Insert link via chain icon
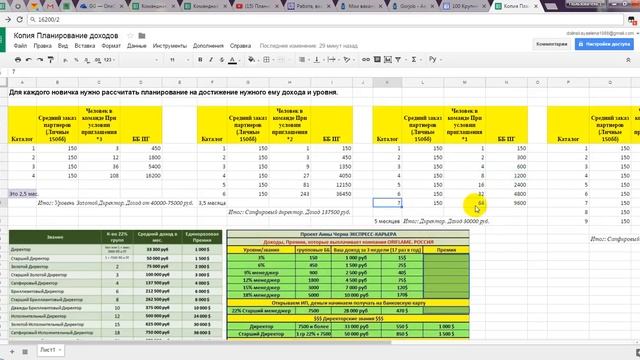This screenshot has width=640, height=360. pos(366,60)
